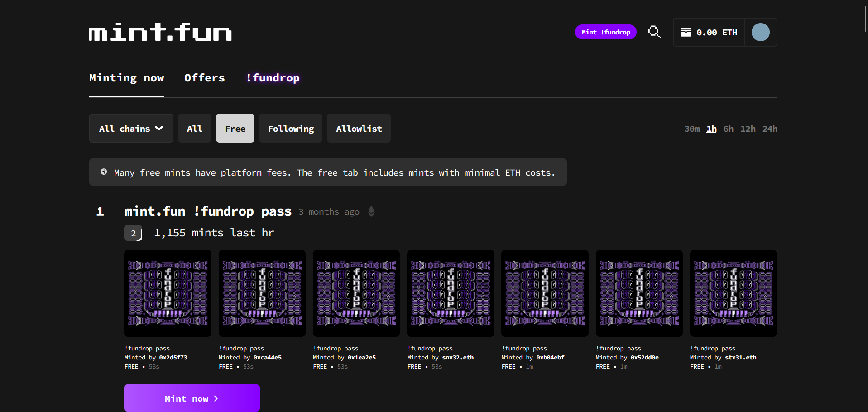Select the Free filter

[x=235, y=128]
